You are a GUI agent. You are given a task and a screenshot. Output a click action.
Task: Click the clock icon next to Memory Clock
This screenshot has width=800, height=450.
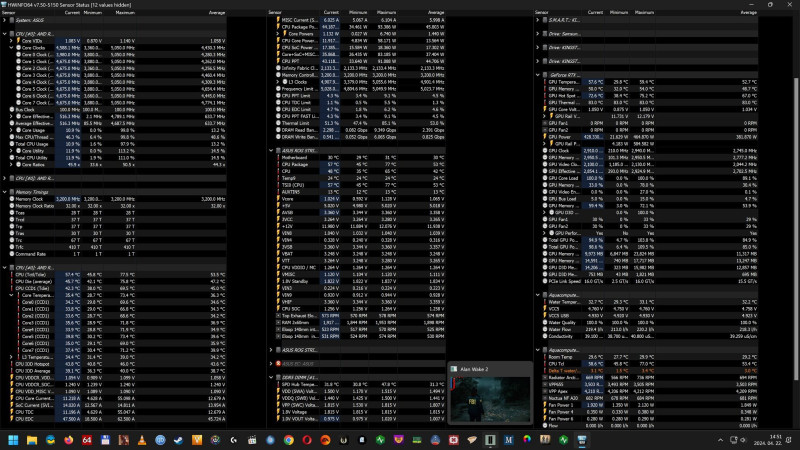pyautogui.click(x=12, y=199)
